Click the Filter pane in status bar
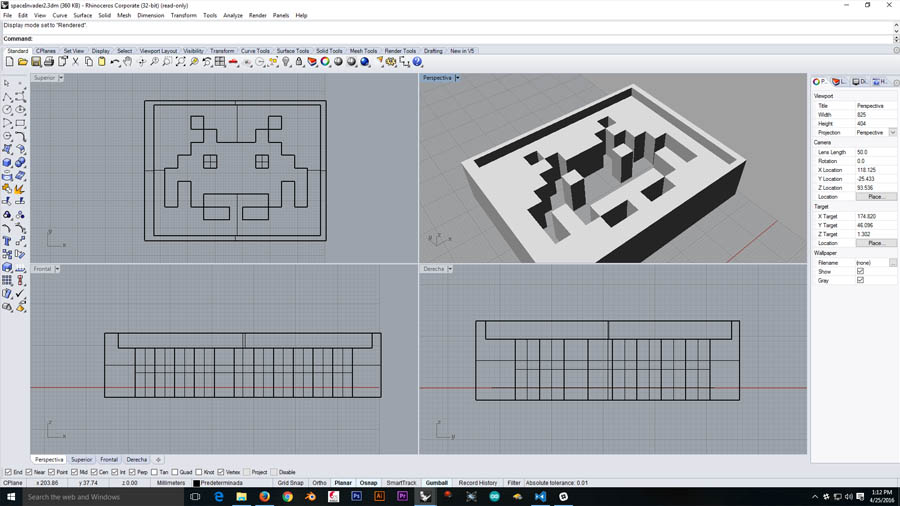Viewport: 900px width, 506px height. 514,483
